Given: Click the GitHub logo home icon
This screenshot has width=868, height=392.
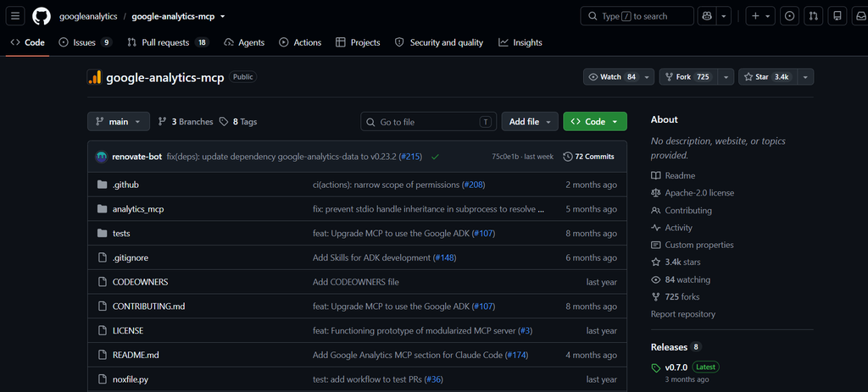Looking at the screenshot, I should 41,16.
